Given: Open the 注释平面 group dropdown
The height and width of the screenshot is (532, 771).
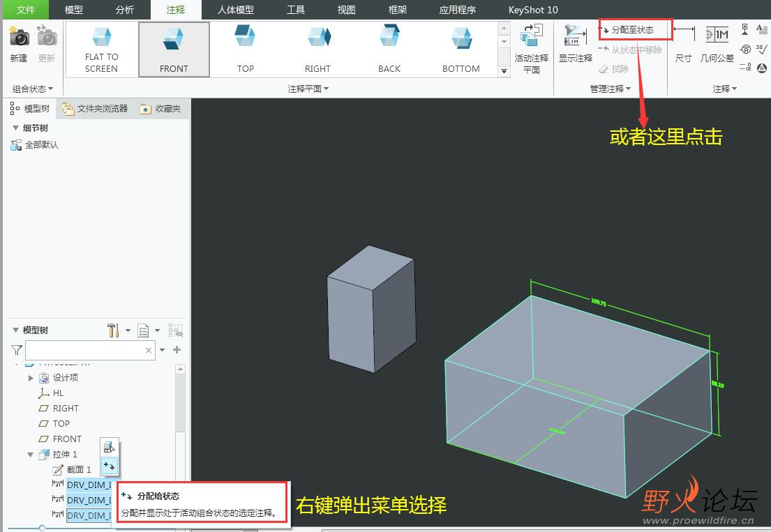Looking at the screenshot, I should click(308, 89).
